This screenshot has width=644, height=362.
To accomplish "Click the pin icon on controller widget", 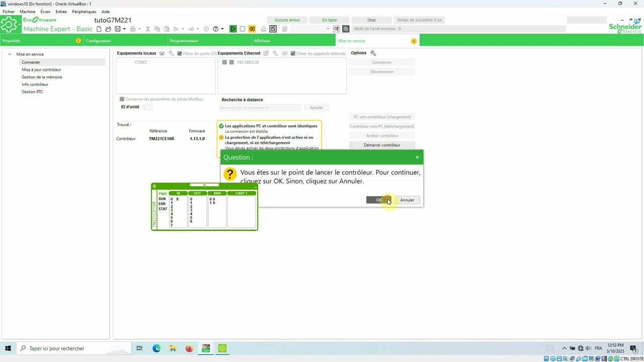I will coord(154,187).
